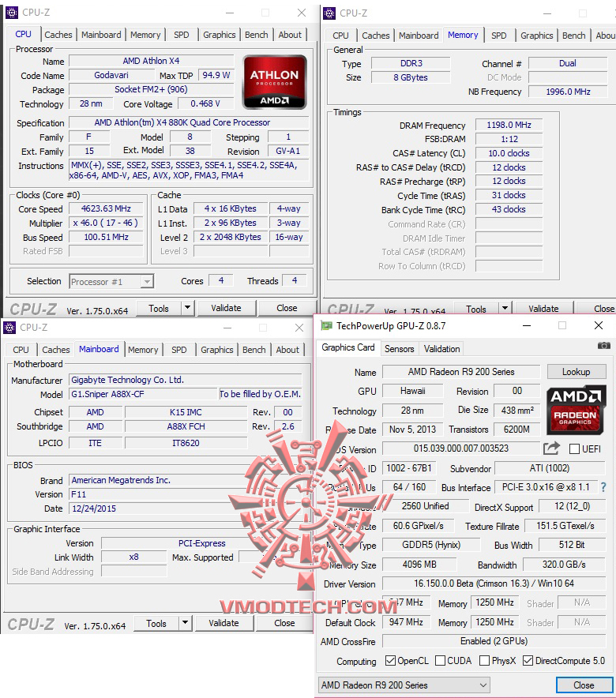Click the Core Speed value 4623.63 MHz

(106, 208)
